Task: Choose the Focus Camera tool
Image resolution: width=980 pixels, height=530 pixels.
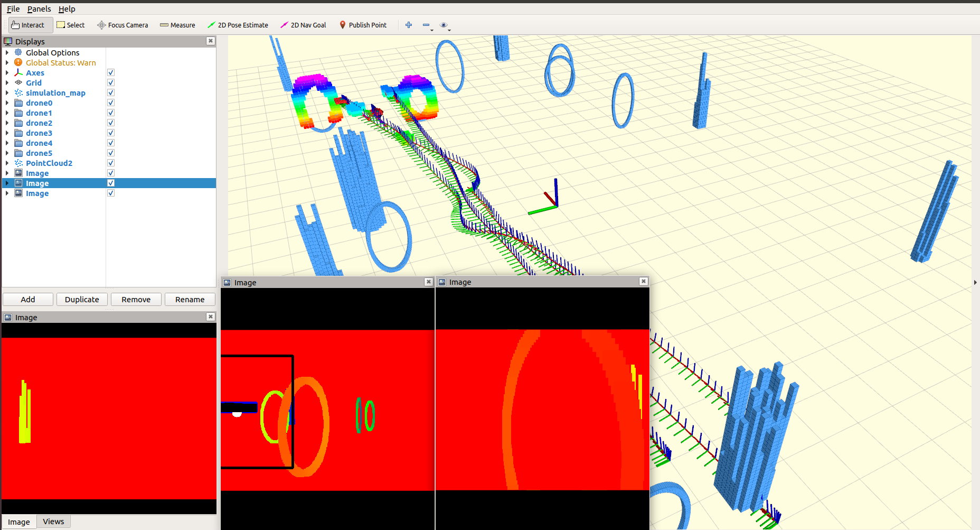Action: coord(123,25)
